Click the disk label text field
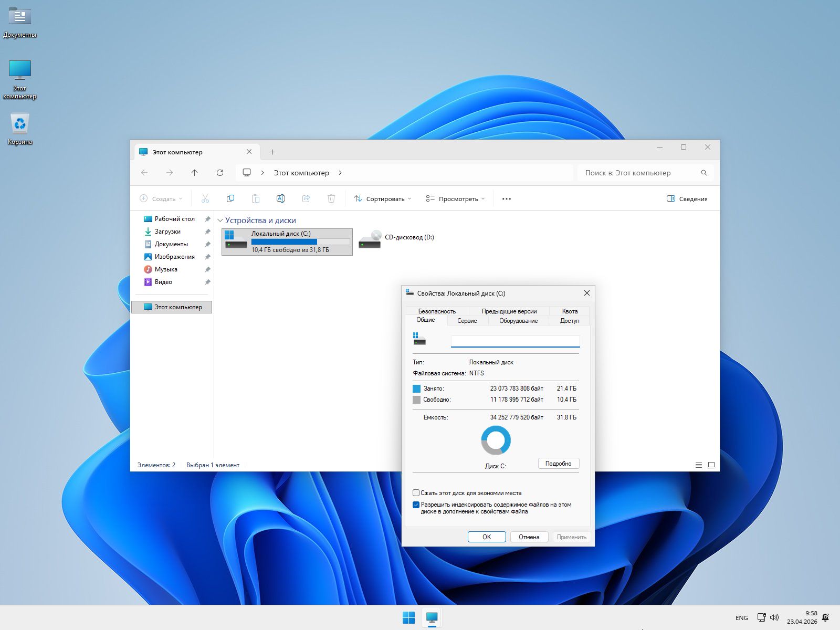840x630 pixels. 515,341
